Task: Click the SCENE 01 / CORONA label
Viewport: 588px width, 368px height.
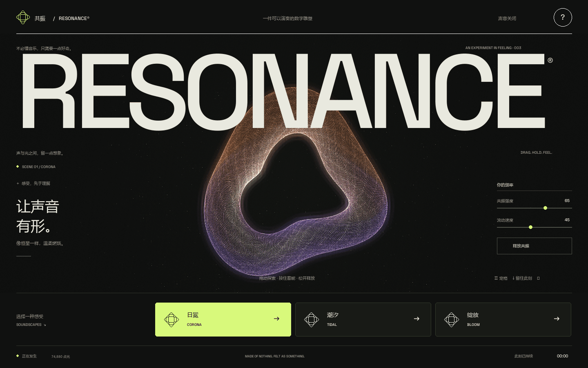Action: pyautogui.click(x=38, y=167)
